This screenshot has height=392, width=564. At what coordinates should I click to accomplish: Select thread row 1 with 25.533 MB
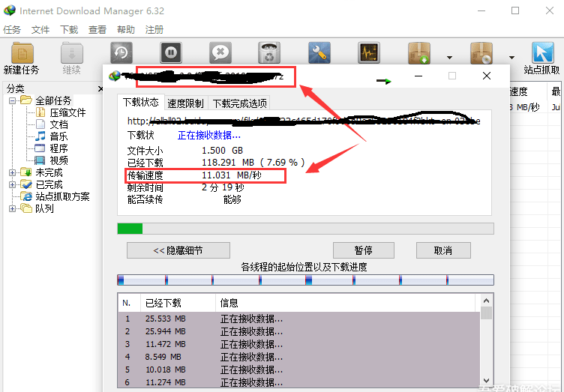point(299,319)
